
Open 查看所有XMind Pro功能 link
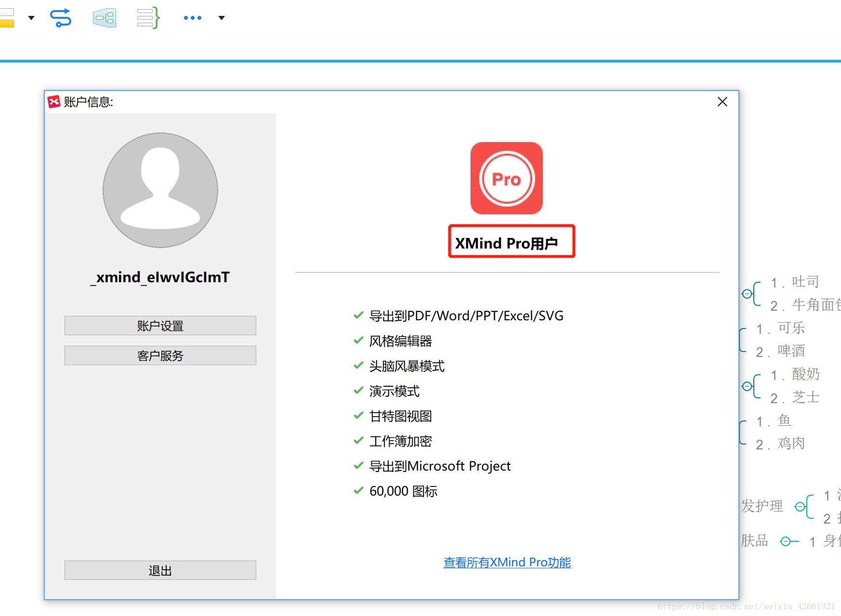click(507, 562)
